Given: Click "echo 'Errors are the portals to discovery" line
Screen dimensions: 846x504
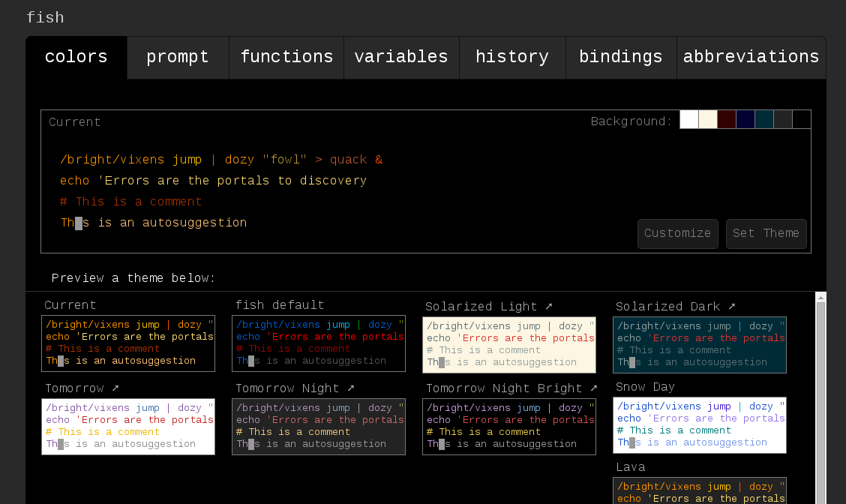Looking at the screenshot, I should tap(213, 181).
